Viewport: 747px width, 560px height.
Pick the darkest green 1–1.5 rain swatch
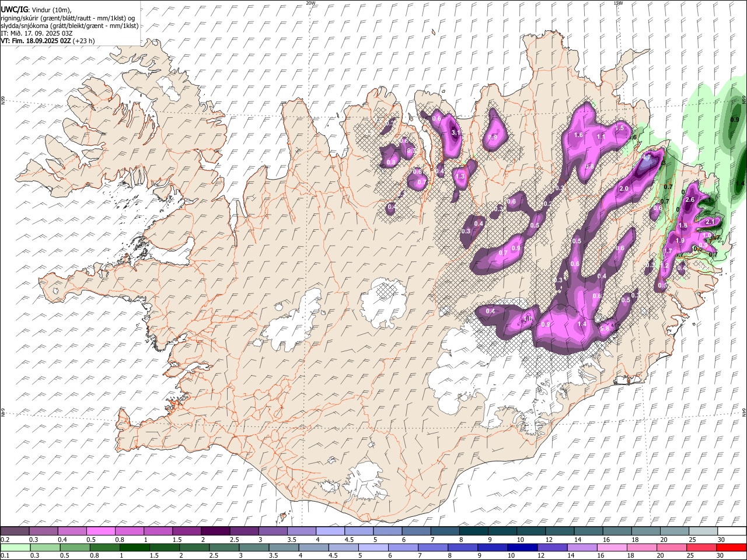(135, 548)
